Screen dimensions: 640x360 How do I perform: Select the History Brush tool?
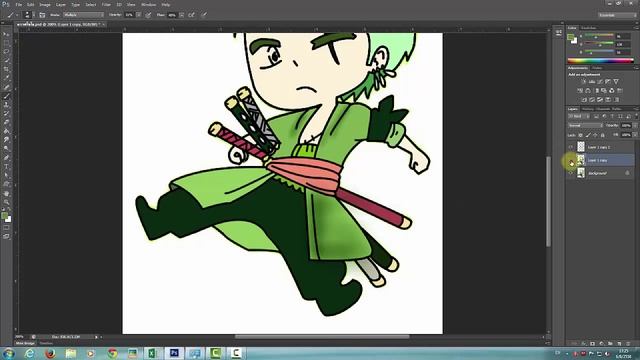(x=6, y=113)
